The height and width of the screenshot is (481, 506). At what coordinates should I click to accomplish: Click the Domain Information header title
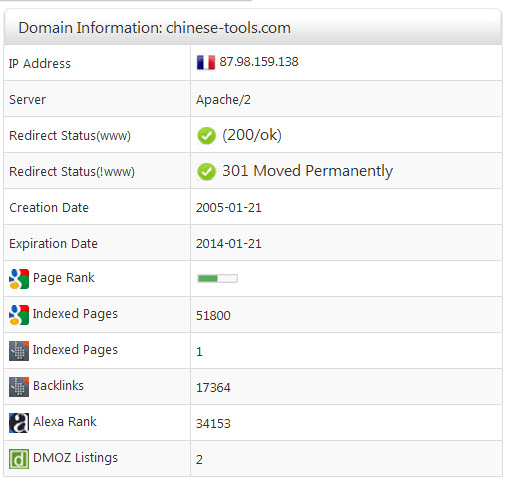click(154, 28)
